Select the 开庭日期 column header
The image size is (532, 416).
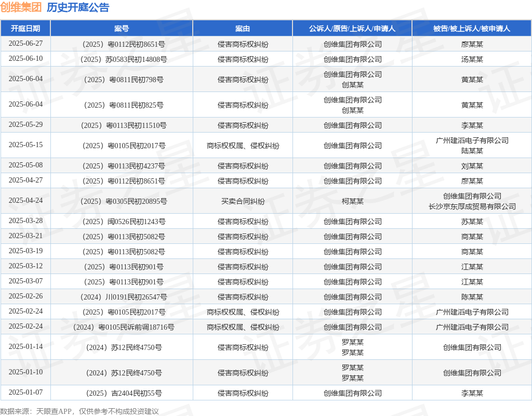25,29
